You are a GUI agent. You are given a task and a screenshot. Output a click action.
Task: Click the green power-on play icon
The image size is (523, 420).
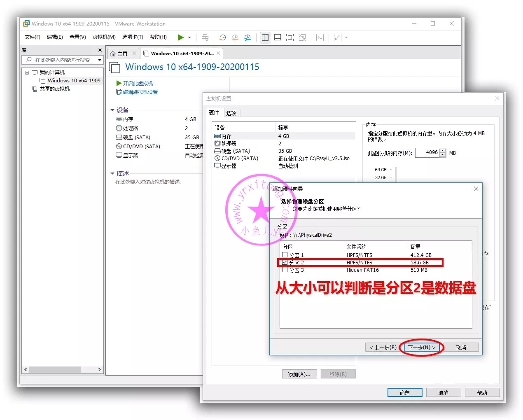[180, 37]
